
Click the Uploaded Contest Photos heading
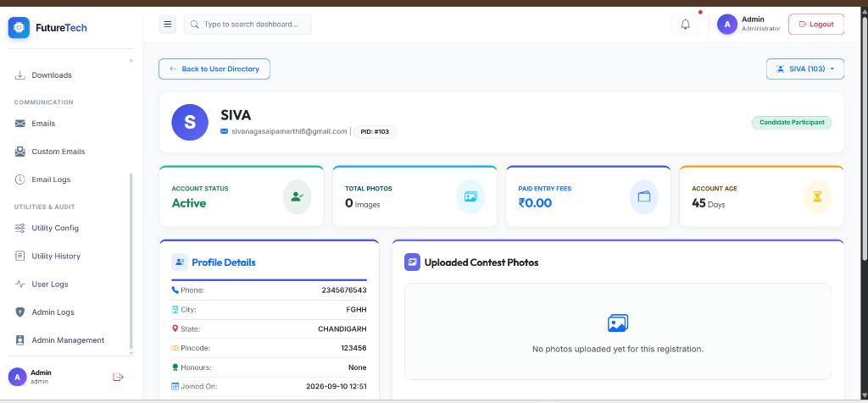tap(481, 262)
